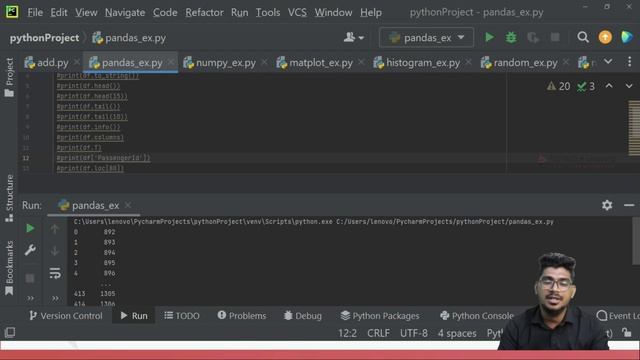Go to previous highlighted error arrow
This screenshot has width=640, height=360.
click(609, 86)
